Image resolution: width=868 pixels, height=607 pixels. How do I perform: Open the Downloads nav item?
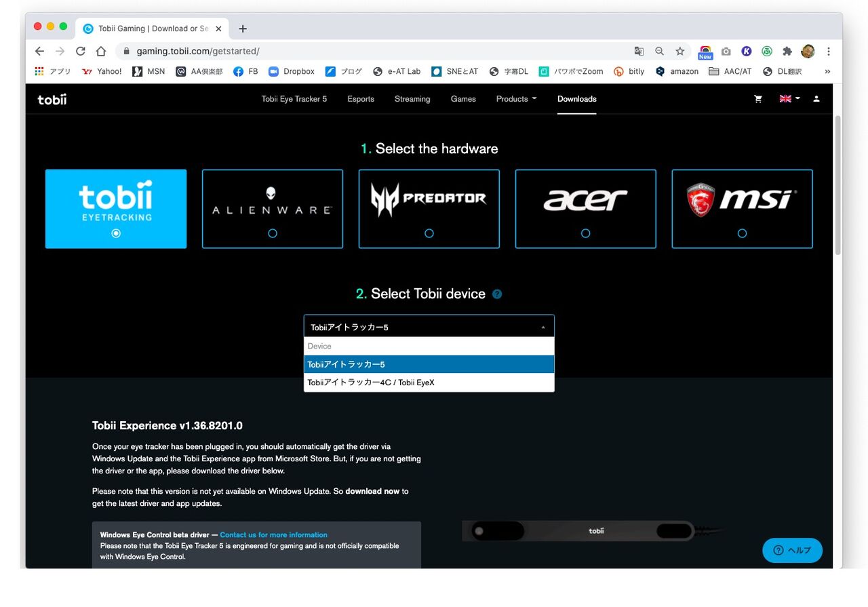(577, 99)
